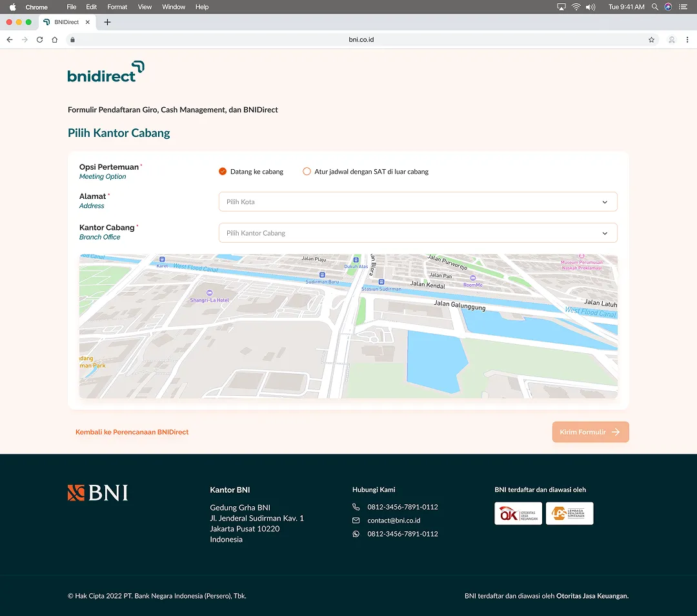
Task: Open the Window menu
Action: tap(174, 6)
